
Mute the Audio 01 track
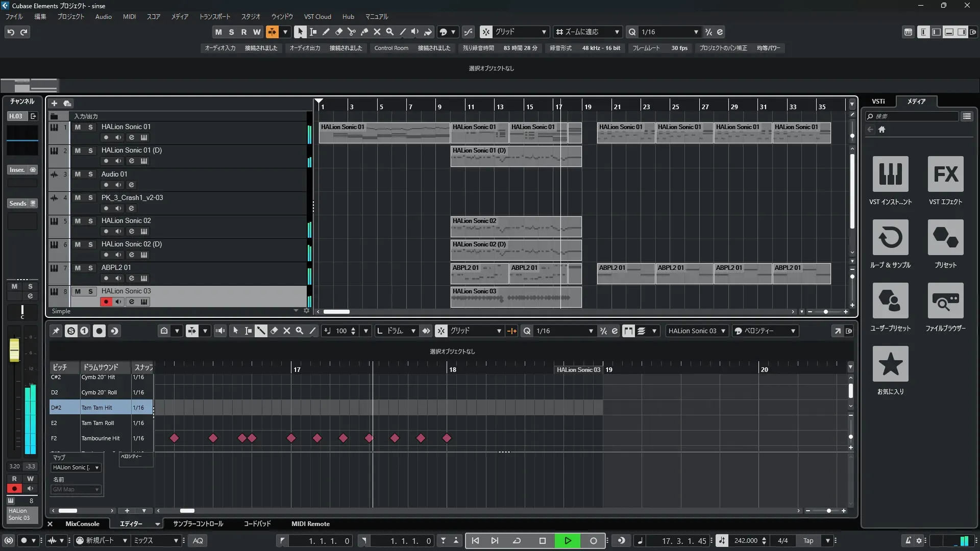point(78,174)
